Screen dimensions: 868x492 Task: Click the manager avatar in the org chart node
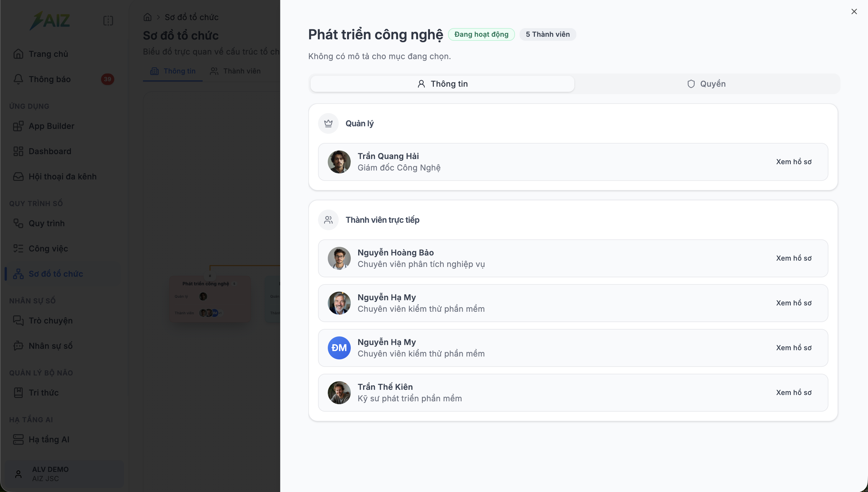203,296
